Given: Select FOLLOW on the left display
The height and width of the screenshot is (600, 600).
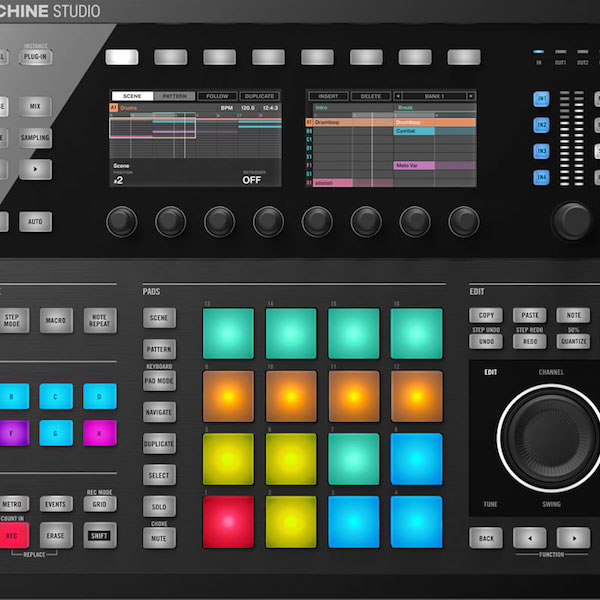Looking at the screenshot, I should coord(217,96).
